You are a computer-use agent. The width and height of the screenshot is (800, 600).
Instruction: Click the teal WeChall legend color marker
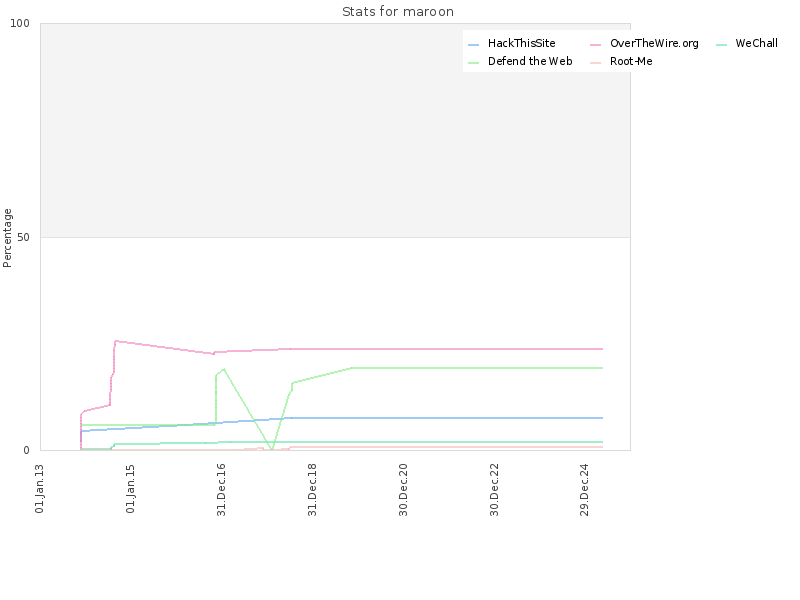[x=721, y=45]
